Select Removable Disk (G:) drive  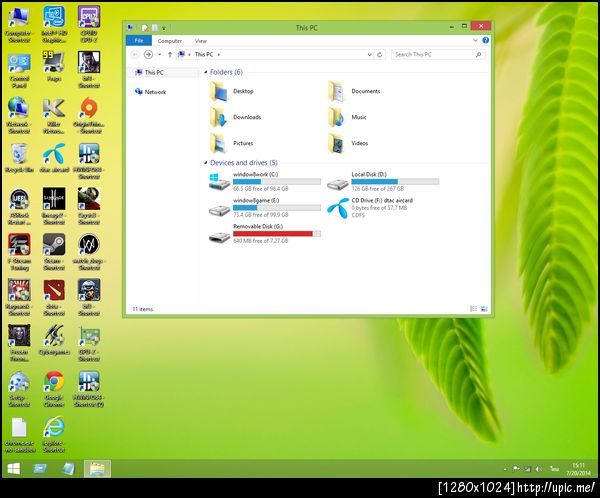coord(265,233)
